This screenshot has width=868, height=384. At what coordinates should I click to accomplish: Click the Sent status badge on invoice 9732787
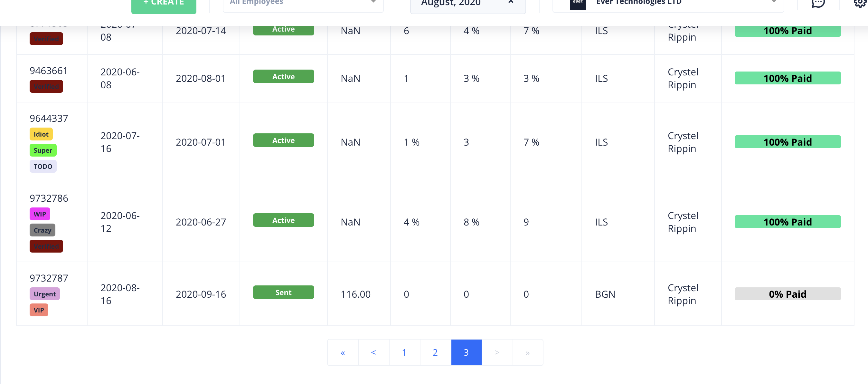click(283, 292)
